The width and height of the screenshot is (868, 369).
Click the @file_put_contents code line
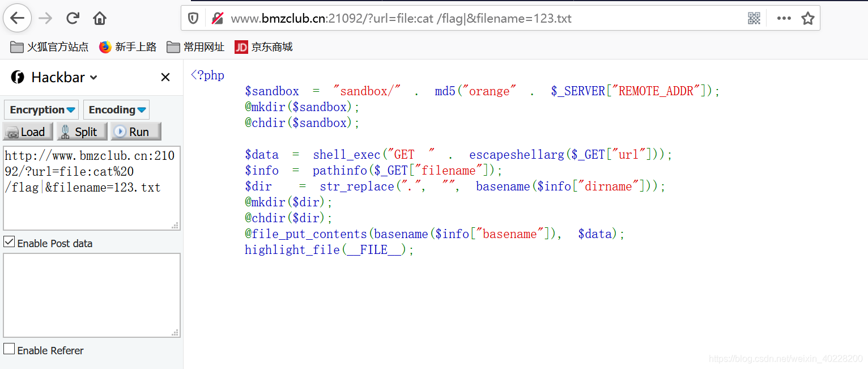coord(435,234)
